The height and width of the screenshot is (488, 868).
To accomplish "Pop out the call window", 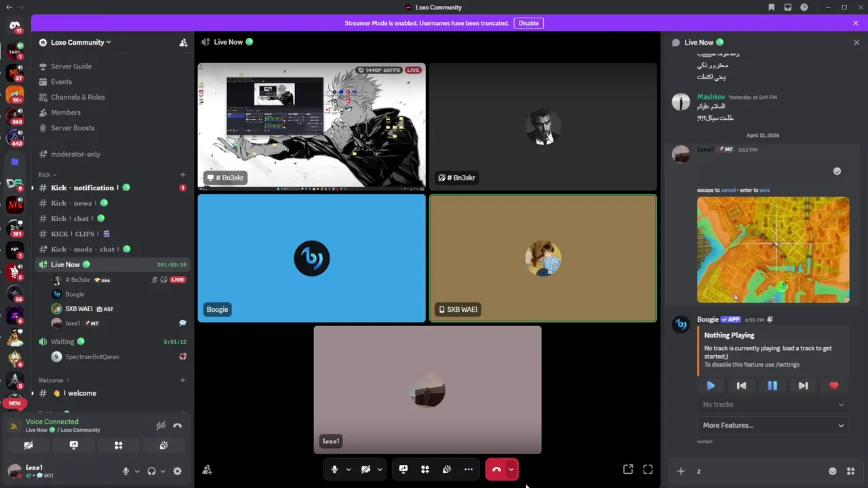I will point(628,469).
